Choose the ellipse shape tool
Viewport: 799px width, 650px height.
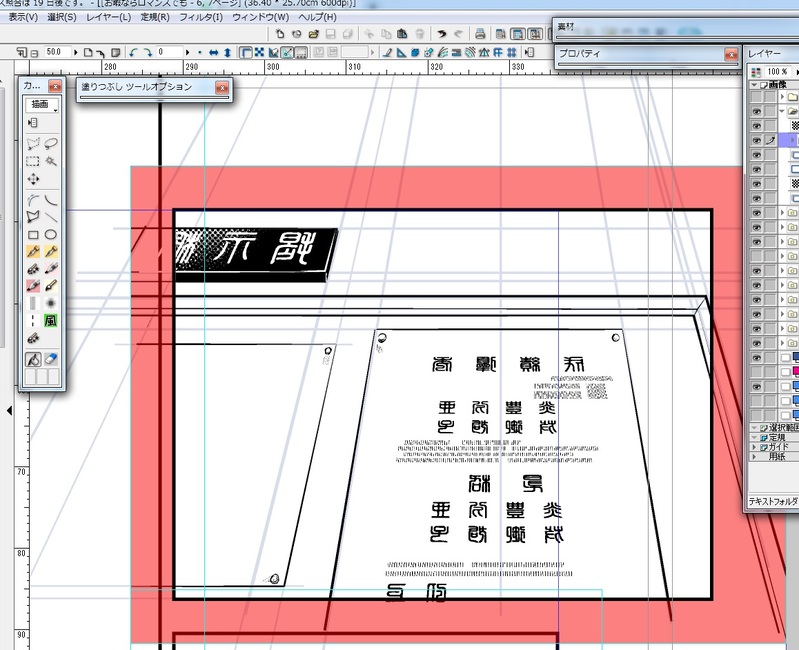coord(50,235)
